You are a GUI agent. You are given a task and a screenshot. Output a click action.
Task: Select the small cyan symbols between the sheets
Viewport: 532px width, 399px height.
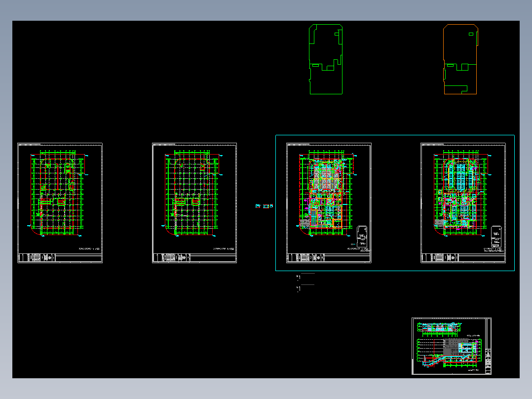click(264, 206)
